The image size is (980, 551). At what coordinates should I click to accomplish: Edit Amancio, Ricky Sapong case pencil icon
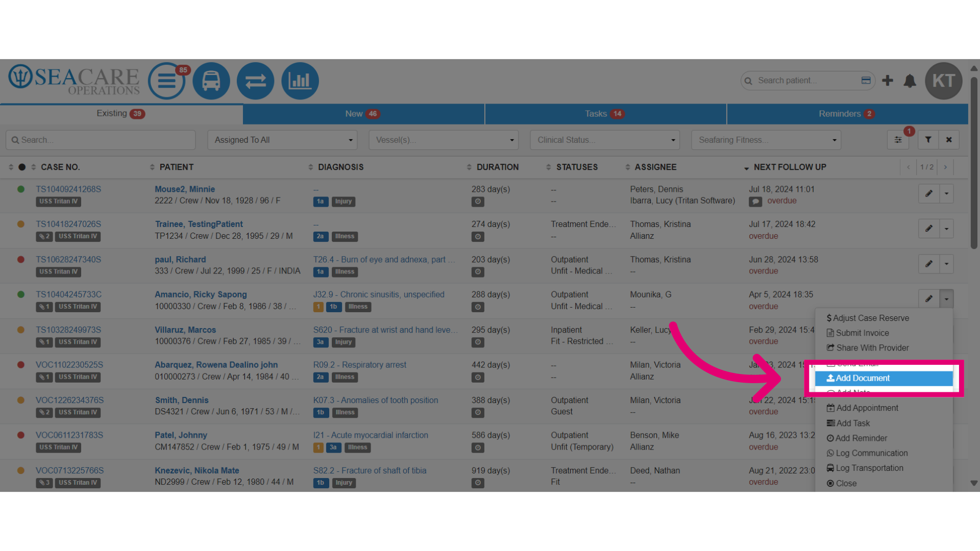point(929,299)
